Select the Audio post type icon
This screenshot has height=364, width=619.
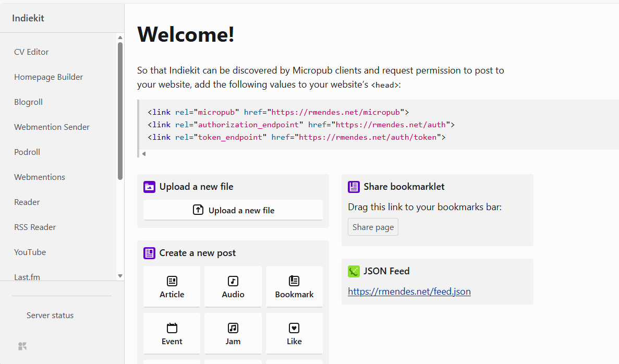click(233, 282)
